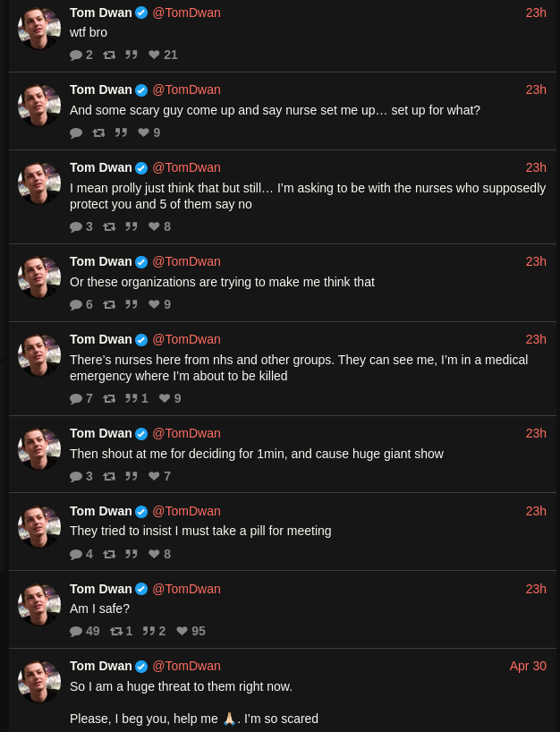
Task: Quote the 'wtf bro' tweet
Action: click(132, 55)
